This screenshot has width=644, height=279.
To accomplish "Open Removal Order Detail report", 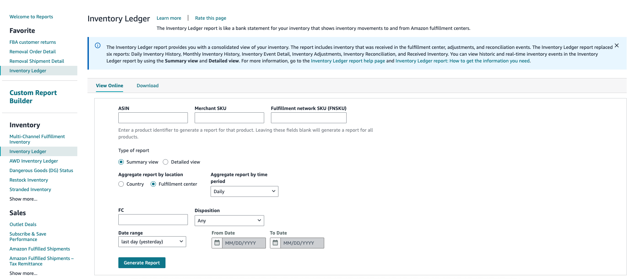I will (x=33, y=52).
